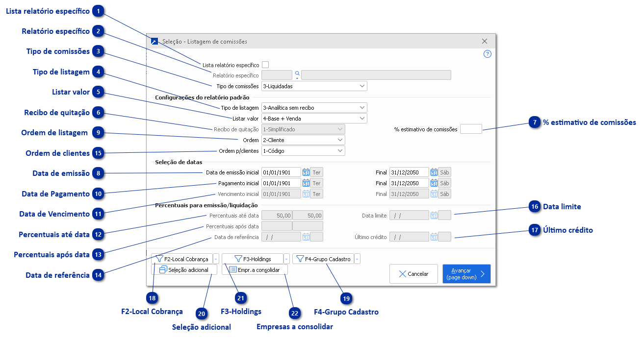Click the Relatório específico code field

click(x=277, y=75)
